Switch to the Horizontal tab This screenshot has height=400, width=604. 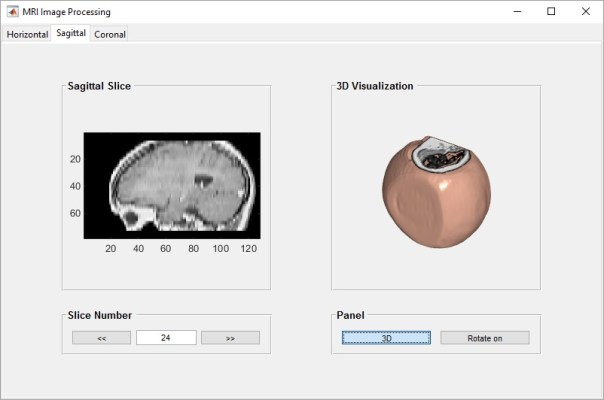point(27,34)
